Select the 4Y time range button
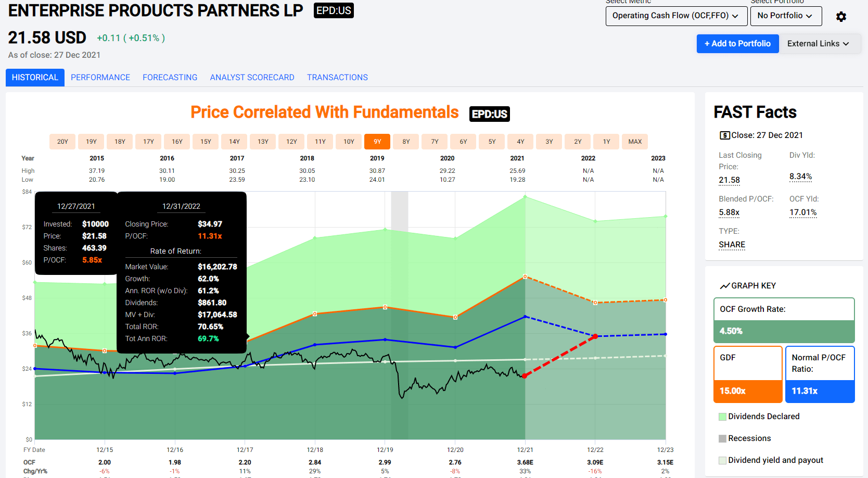868x478 pixels. (x=520, y=142)
